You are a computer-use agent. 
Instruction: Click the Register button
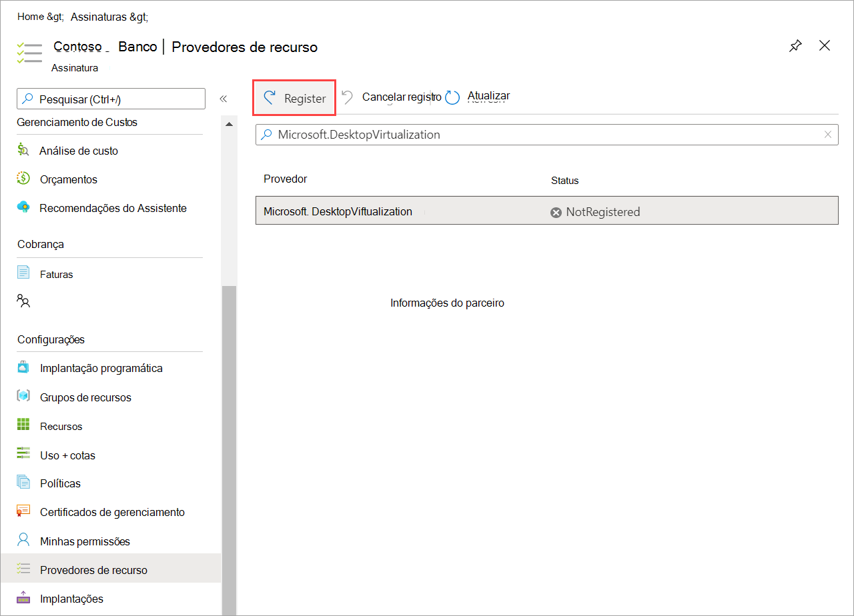click(294, 98)
